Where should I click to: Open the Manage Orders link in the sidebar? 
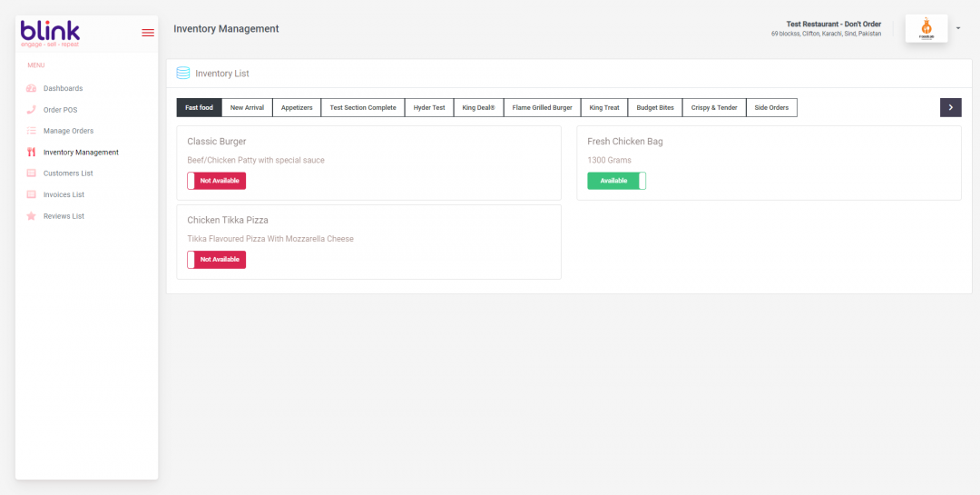point(68,131)
